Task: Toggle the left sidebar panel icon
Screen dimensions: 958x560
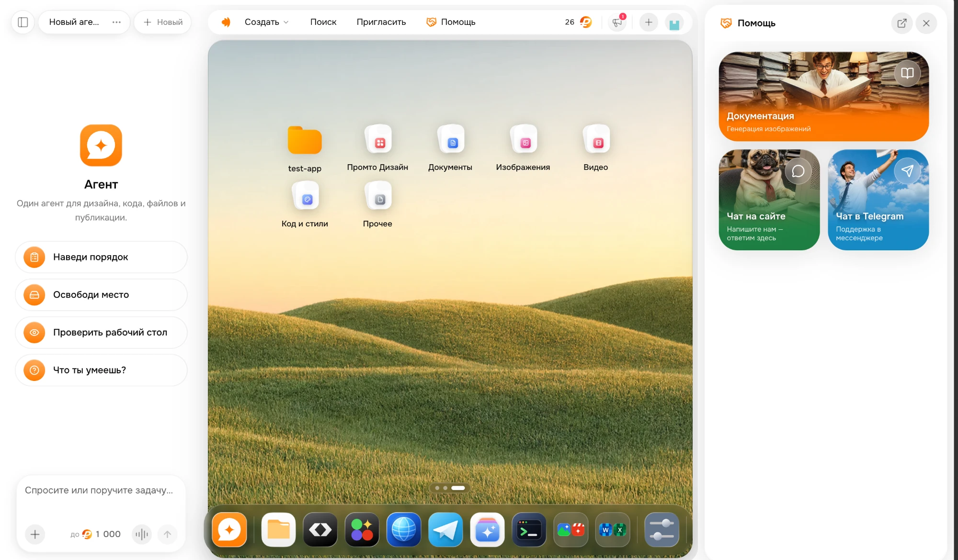Action: pos(23,22)
